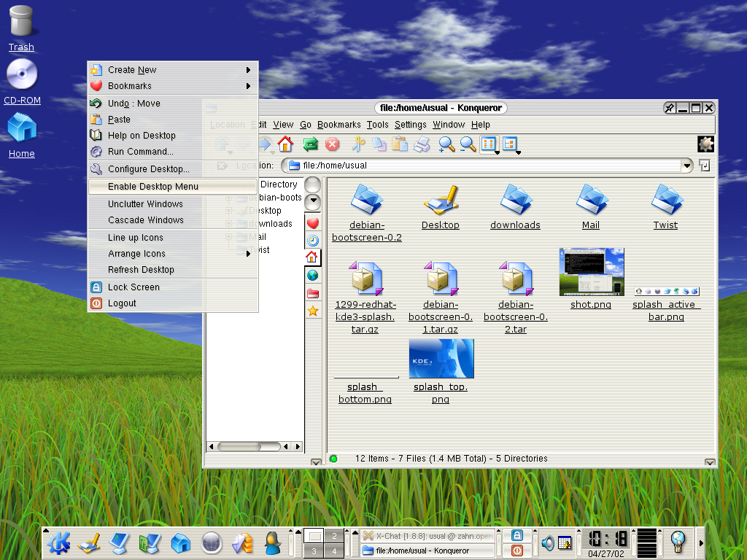Click the speaker volume tray icon
This screenshot has width=747, height=560.
click(547, 542)
